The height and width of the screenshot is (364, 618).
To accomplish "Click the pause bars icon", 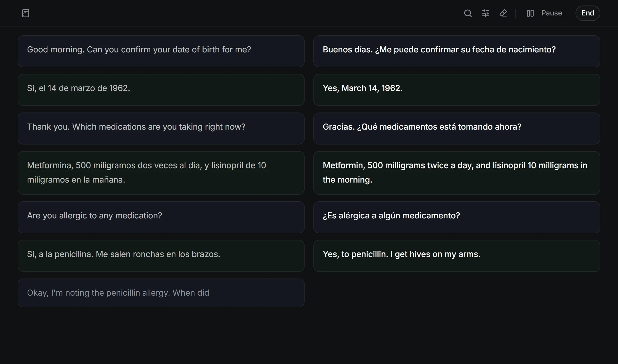I will [530, 13].
